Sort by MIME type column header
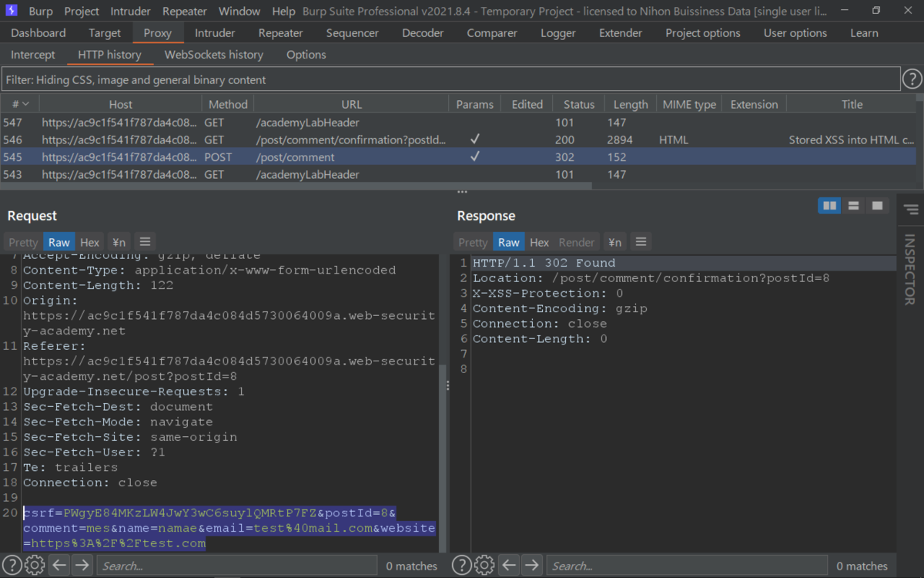This screenshot has height=578, width=924. coord(689,104)
